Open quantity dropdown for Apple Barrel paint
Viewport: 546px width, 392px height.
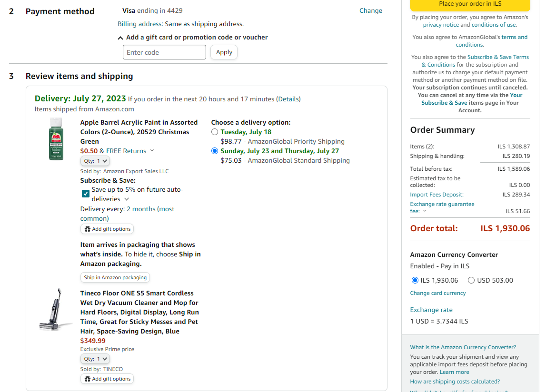click(x=95, y=161)
